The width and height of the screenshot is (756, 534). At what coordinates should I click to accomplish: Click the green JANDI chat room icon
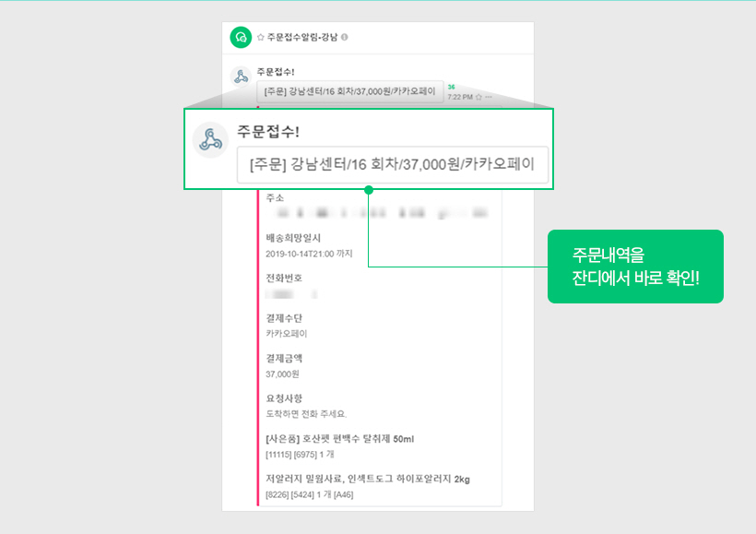pyautogui.click(x=241, y=37)
